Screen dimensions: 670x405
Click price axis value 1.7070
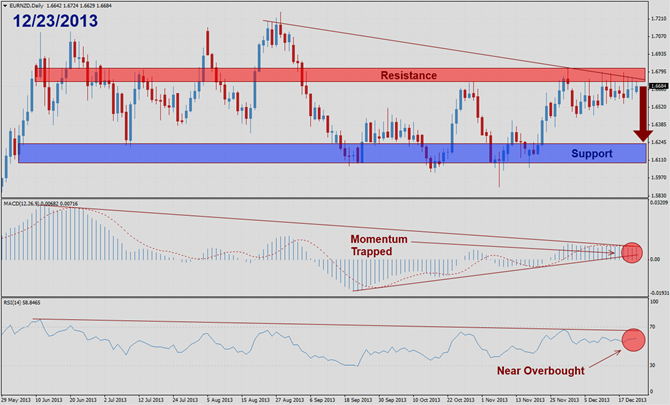click(x=658, y=37)
